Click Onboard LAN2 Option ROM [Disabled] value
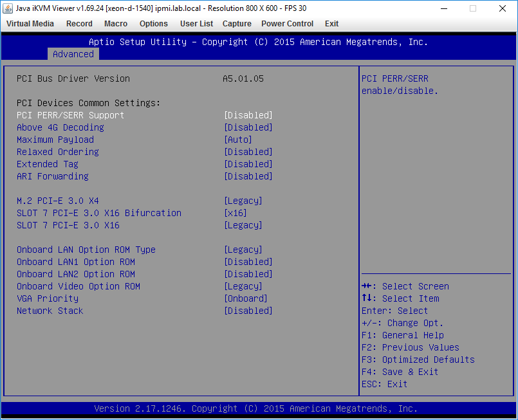 pyautogui.click(x=248, y=274)
